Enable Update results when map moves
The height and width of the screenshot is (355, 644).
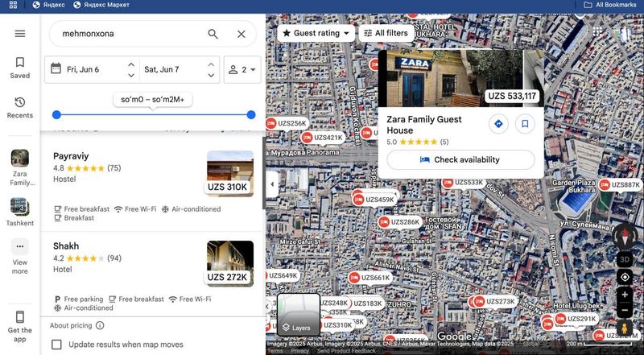[x=56, y=345]
